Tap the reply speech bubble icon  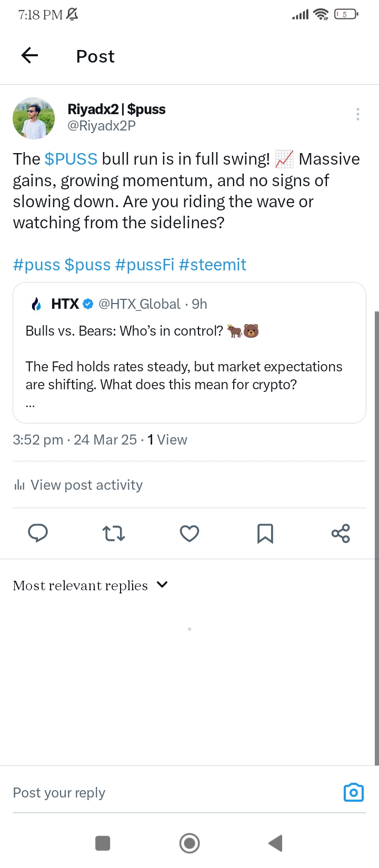[x=38, y=533]
